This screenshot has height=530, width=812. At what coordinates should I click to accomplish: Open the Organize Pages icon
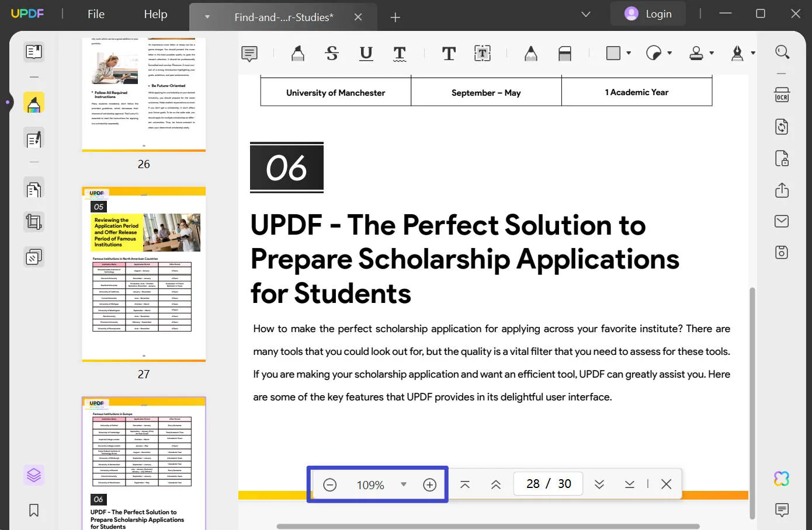[x=34, y=189]
